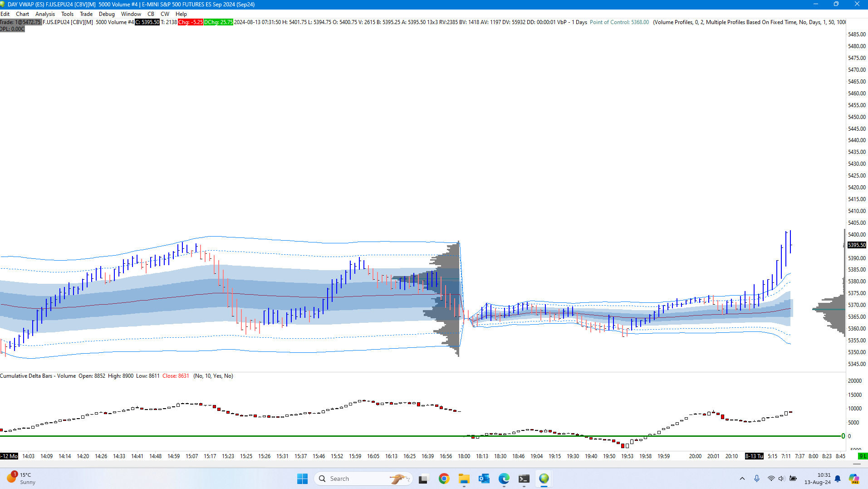This screenshot has width=868, height=489.
Task: Open the Wi-Fi network tray icon
Action: [x=771, y=479]
